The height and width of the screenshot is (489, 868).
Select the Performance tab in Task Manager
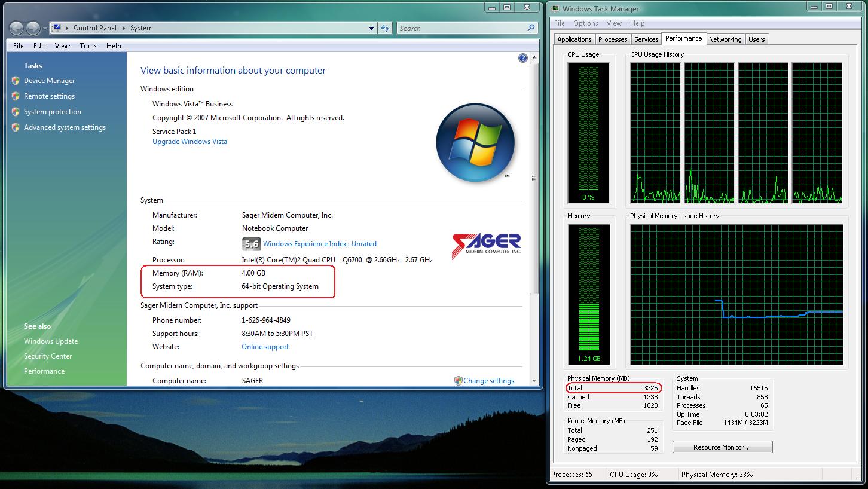click(684, 38)
